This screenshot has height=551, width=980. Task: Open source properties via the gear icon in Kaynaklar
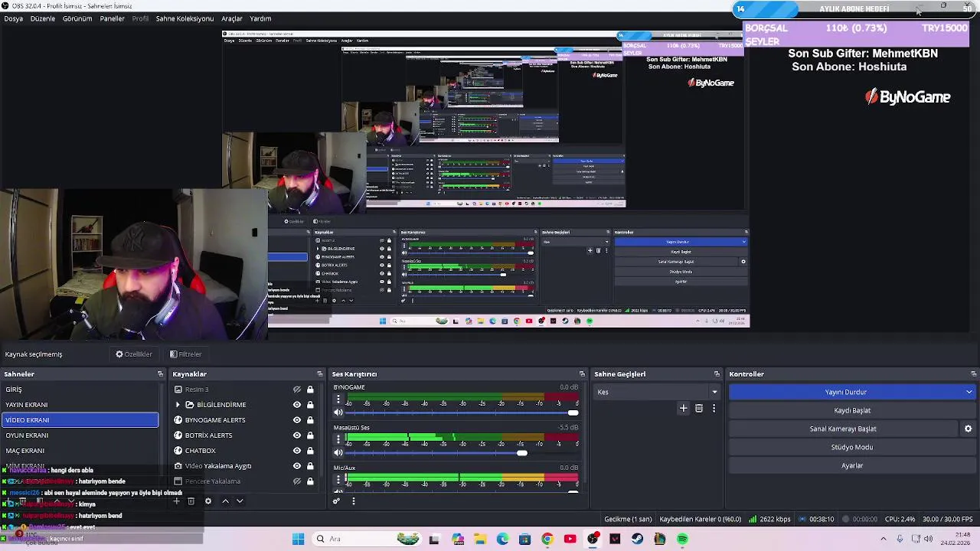(x=207, y=501)
